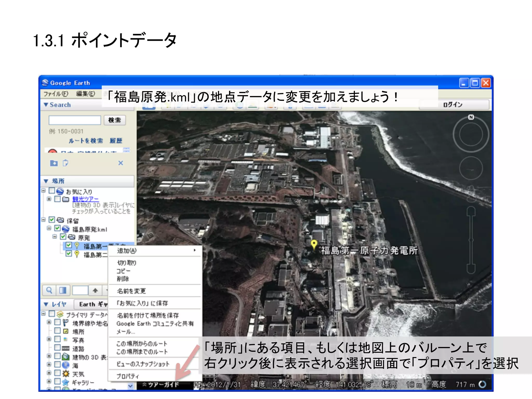
Task: Click the flag icon of 境界線や地名 layer
Action: pos(66,323)
